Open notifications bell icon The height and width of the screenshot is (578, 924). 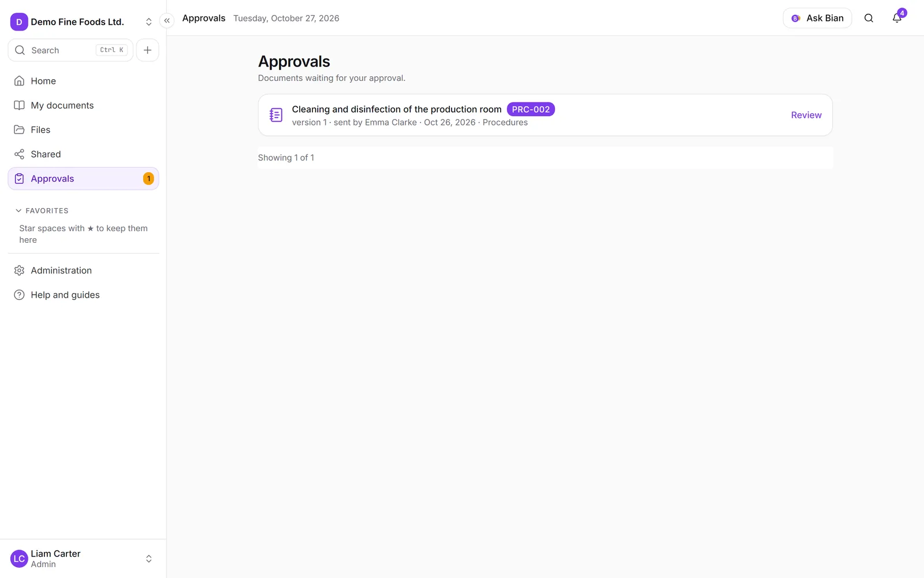tap(896, 18)
